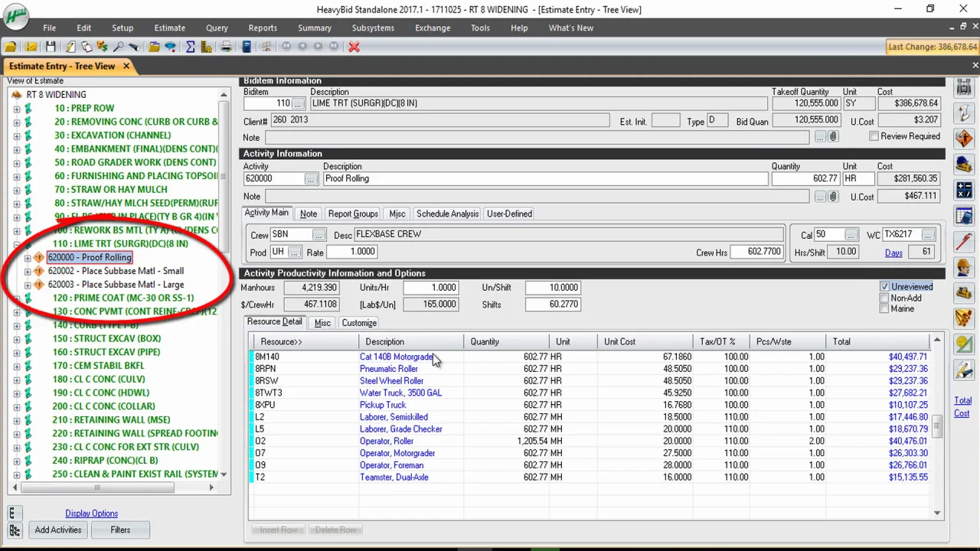This screenshot has height=551, width=980.
Task: Toggle the Unreviewed checkbox
Action: (884, 287)
